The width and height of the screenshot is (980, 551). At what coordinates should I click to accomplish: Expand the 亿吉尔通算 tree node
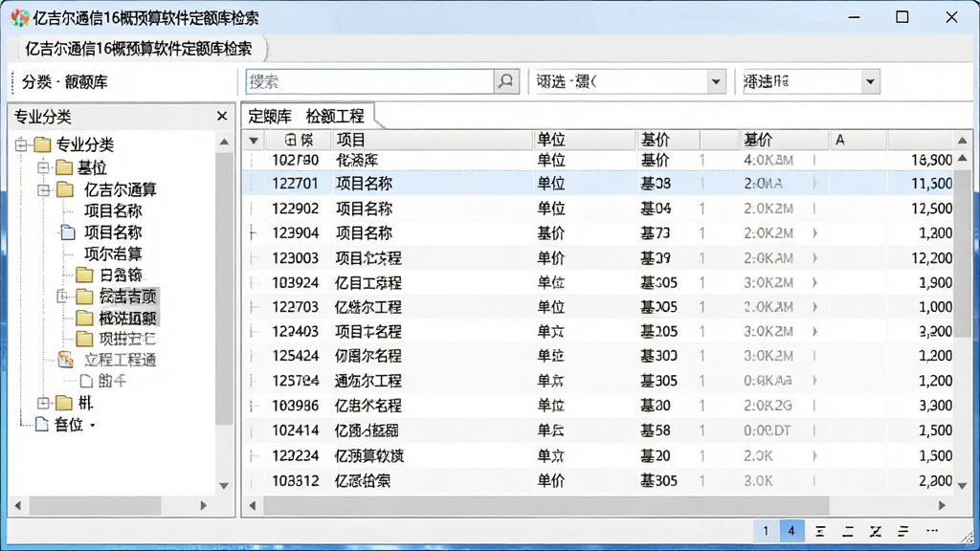pos(43,190)
